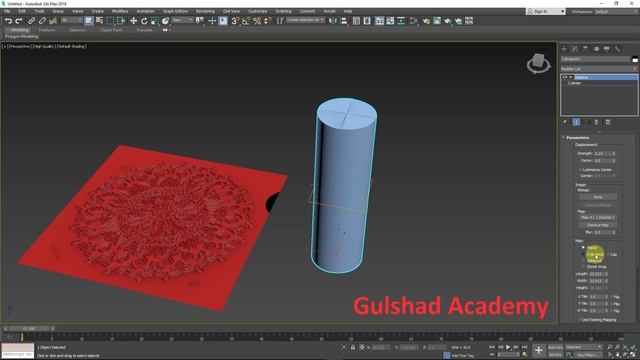The height and width of the screenshot is (360, 640).
Task: Toggle Selection Lock padlock icon
Action: [353, 347]
